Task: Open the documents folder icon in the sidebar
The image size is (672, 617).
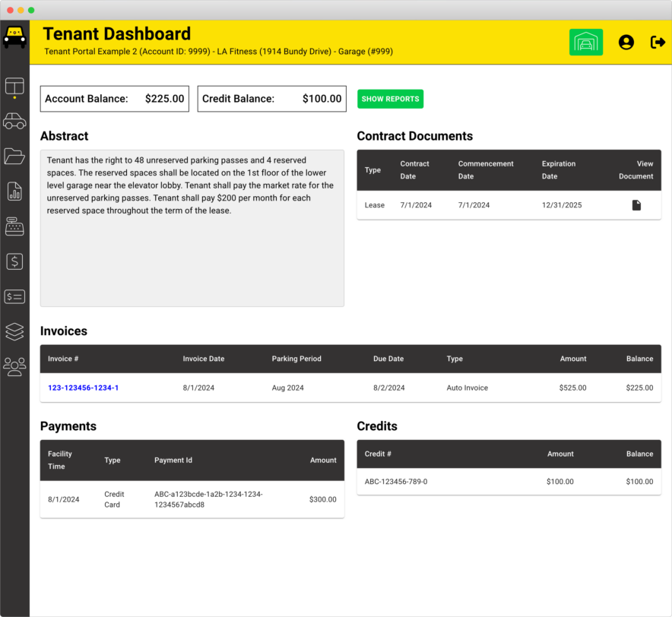Action: [x=14, y=157]
